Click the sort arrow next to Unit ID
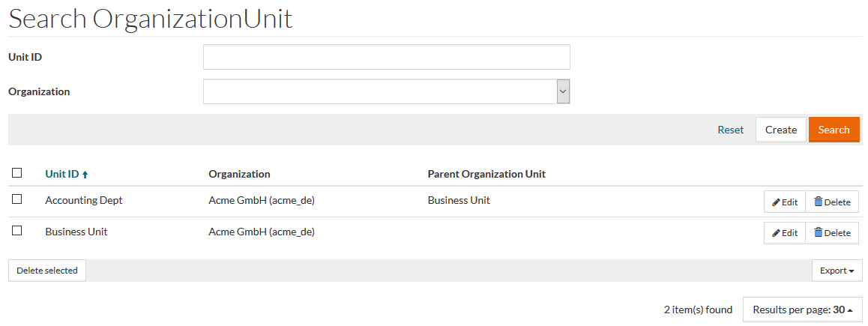The width and height of the screenshot is (868, 326). [85, 175]
